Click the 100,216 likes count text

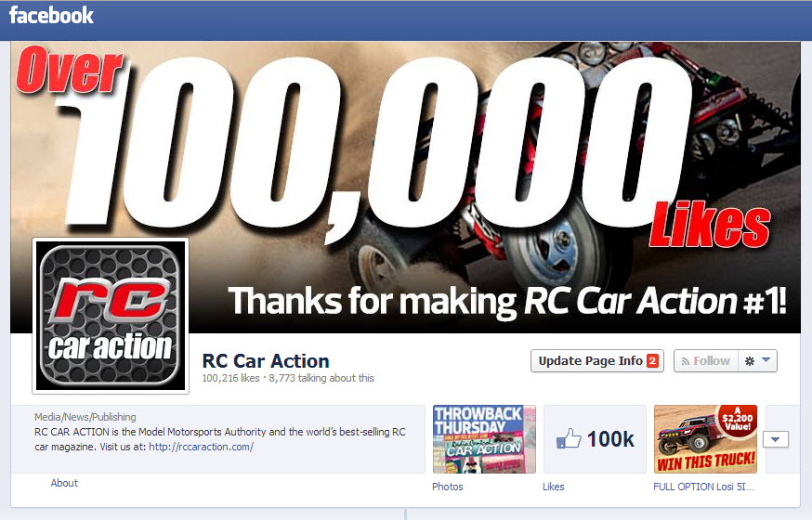coord(230,378)
